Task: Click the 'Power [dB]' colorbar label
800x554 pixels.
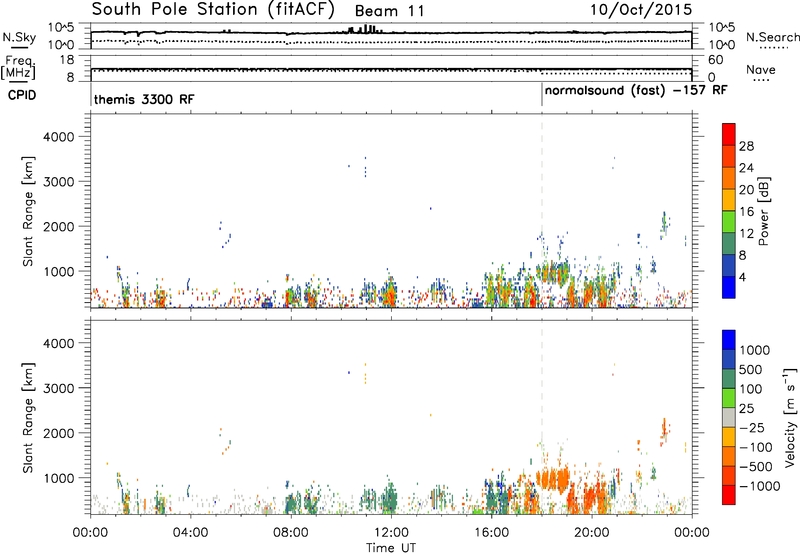Action: click(x=763, y=211)
